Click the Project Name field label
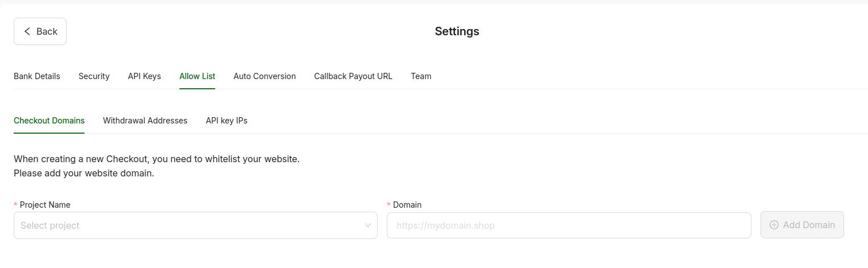This screenshot has height=268, width=868. pos(45,205)
